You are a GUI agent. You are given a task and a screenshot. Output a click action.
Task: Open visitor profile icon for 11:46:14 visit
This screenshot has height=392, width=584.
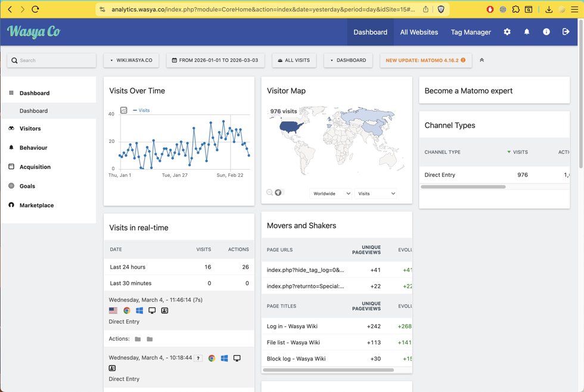[x=164, y=310]
